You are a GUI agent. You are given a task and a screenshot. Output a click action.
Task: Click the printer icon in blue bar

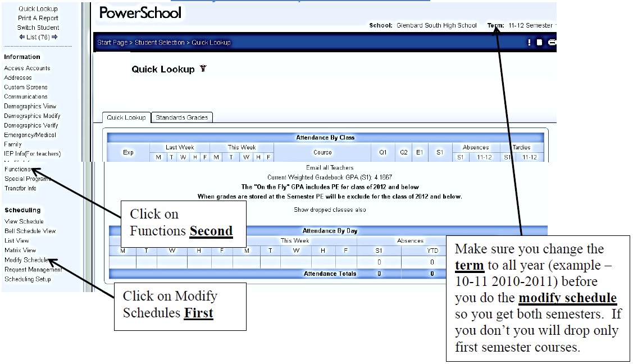(x=552, y=43)
